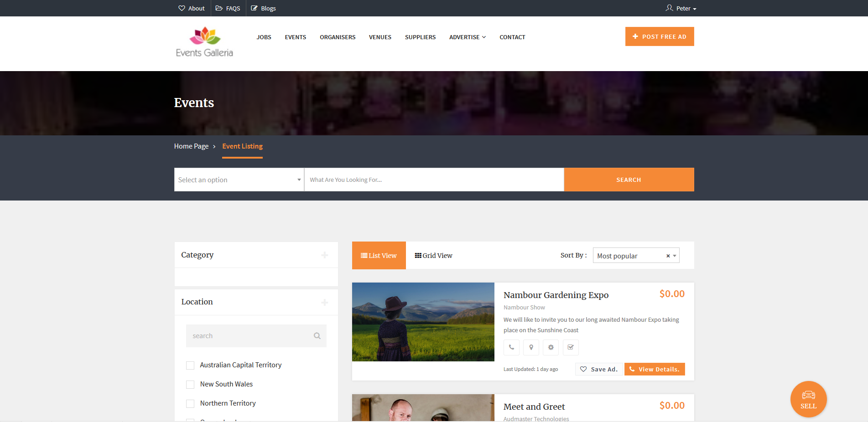
Task: Check the Australian Capital Territory filter
Action: click(190, 365)
